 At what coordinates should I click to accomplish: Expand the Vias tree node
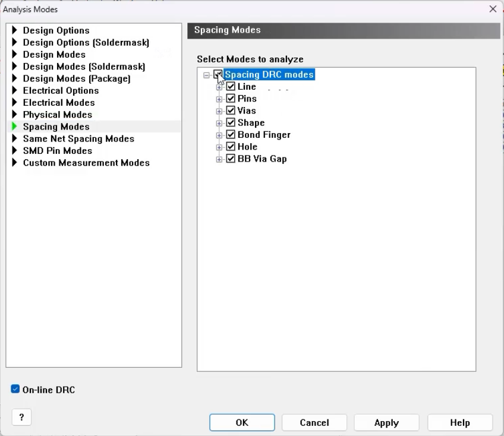click(219, 111)
